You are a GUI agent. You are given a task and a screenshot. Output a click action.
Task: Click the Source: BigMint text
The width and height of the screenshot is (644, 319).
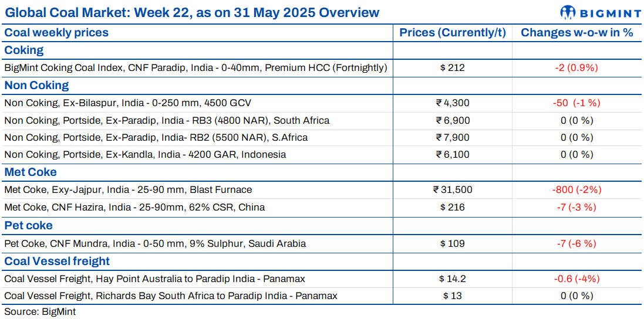(x=40, y=312)
